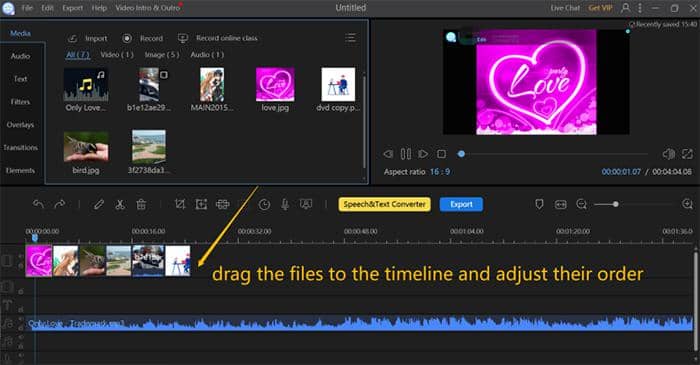Image resolution: width=700 pixels, height=365 pixels.
Task: Click the undo arrow icon
Action: pos(38,204)
